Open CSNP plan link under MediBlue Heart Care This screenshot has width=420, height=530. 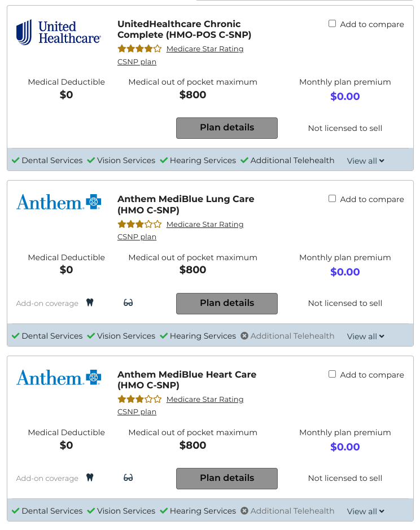[x=137, y=411]
